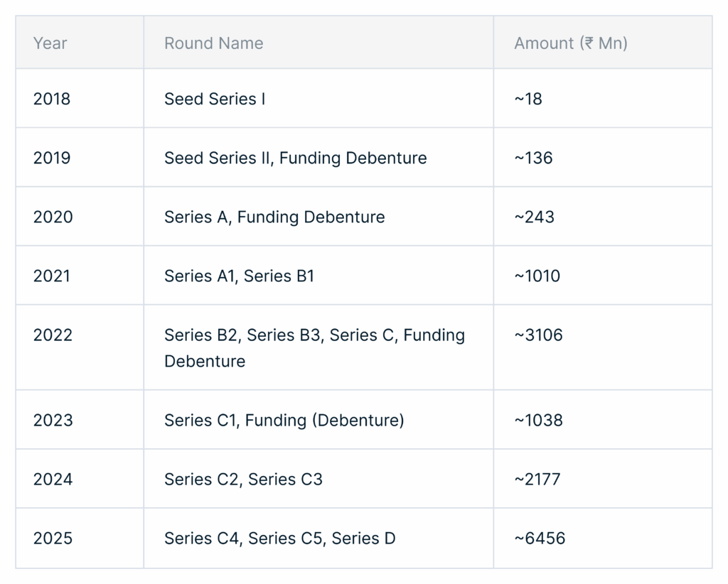The width and height of the screenshot is (728, 584).
Task: Click the ~2177 amount cell
Action: coord(603,478)
